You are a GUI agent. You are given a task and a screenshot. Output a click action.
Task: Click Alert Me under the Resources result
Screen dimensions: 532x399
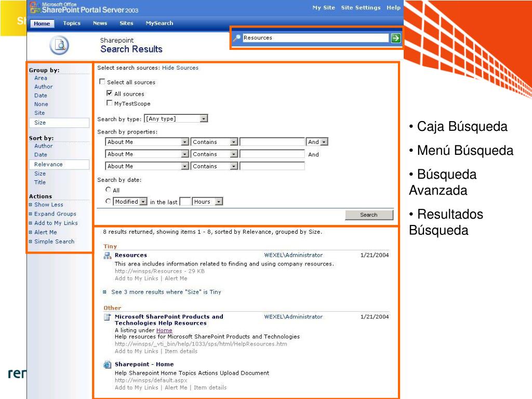pos(176,279)
